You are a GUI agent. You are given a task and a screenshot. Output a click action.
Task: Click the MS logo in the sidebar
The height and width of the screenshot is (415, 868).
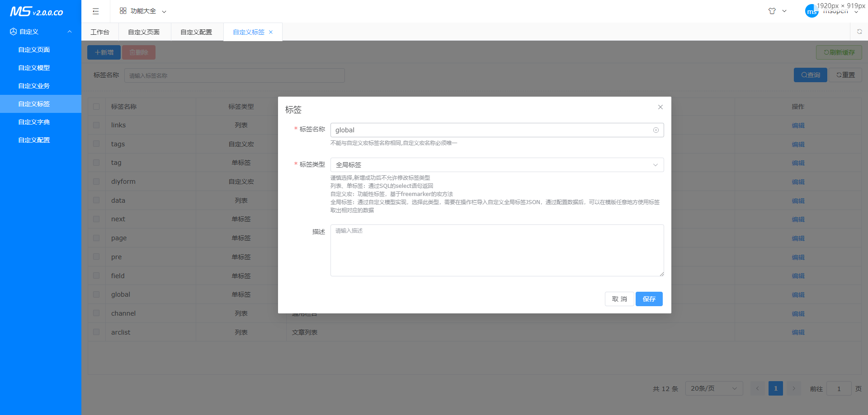[37, 12]
